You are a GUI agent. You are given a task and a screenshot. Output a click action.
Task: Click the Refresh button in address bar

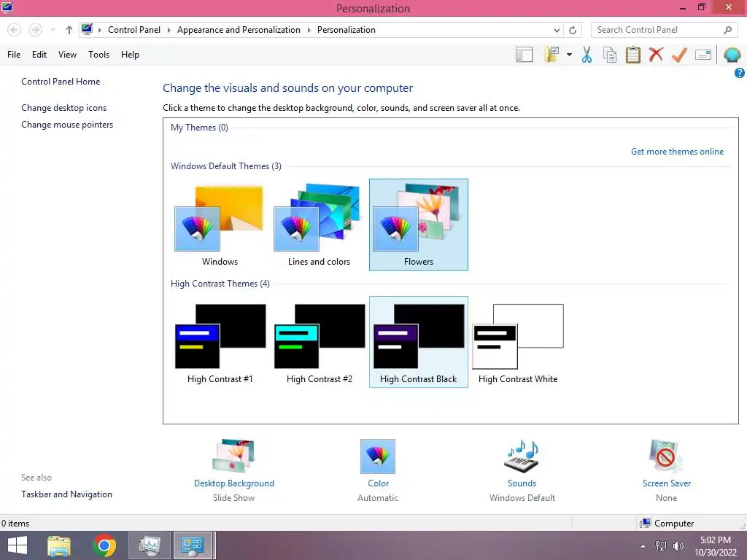tap(573, 30)
